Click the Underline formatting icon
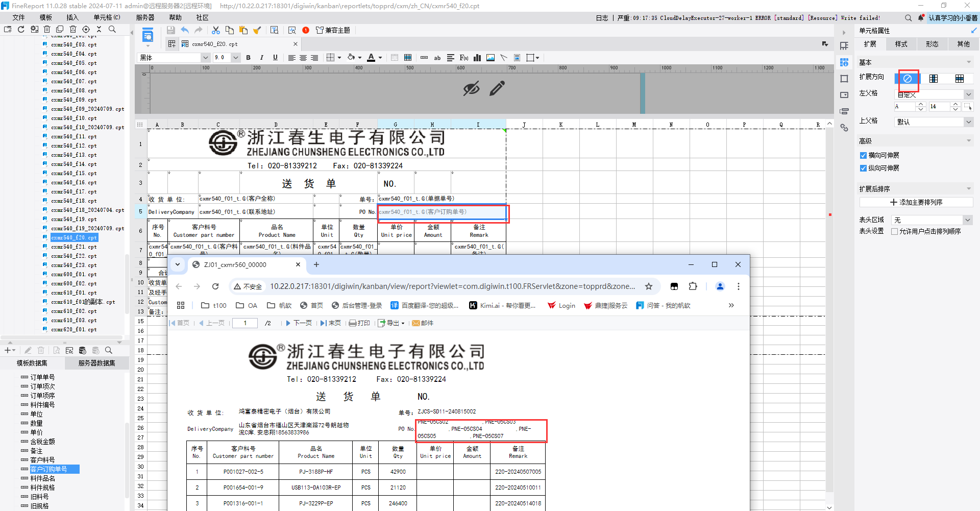This screenshot has height=511, width=980. tap(275, 58)
